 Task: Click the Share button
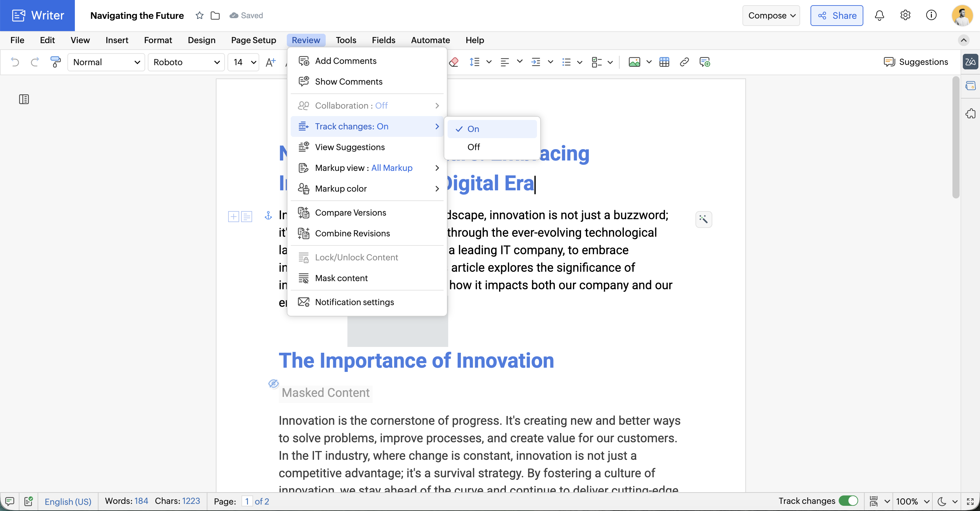click(836, 16)
